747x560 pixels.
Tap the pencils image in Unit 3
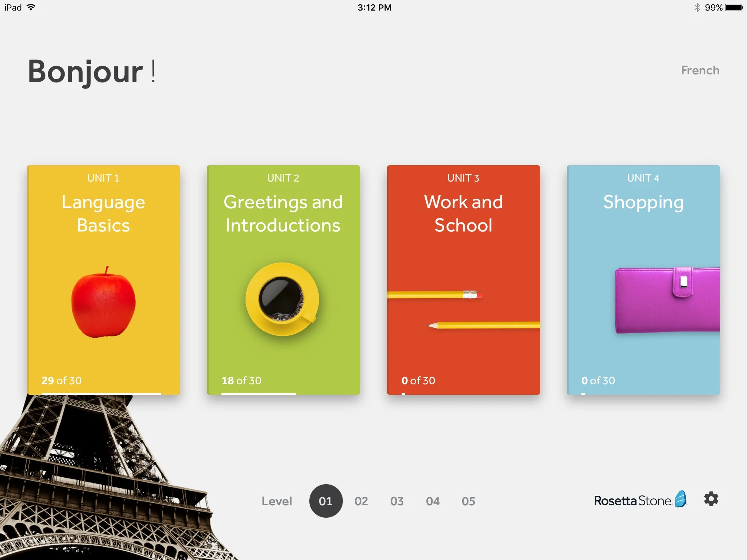click(464, 309)
